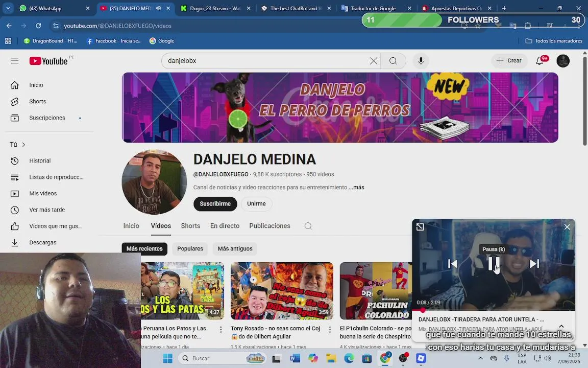Screen dimensions: 588x368
Task: Select the Más antiguos filter chip
Action: [x=235, y=248]
